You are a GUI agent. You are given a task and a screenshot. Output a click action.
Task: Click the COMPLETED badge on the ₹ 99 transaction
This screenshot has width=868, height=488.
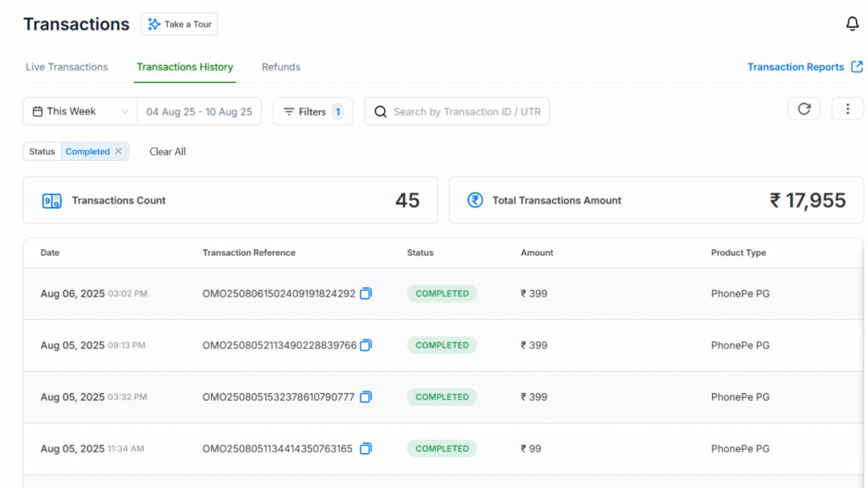[x=442, y=449]
